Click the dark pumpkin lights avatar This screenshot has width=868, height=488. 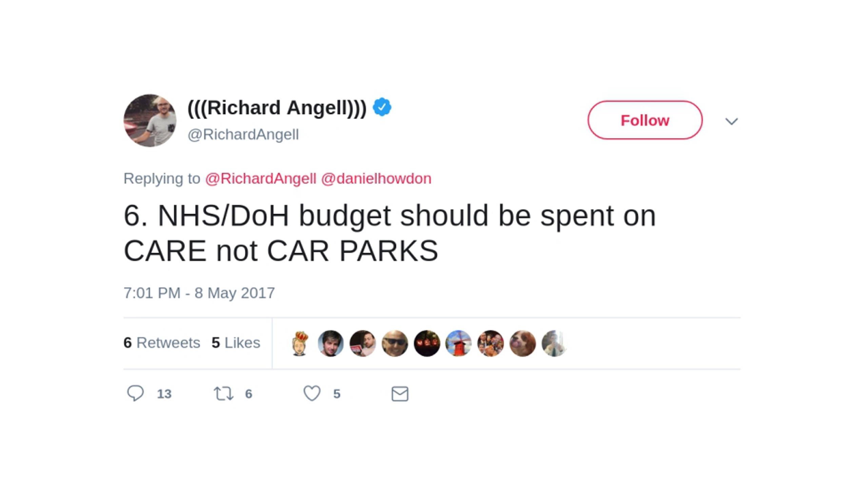coord(427,343)
